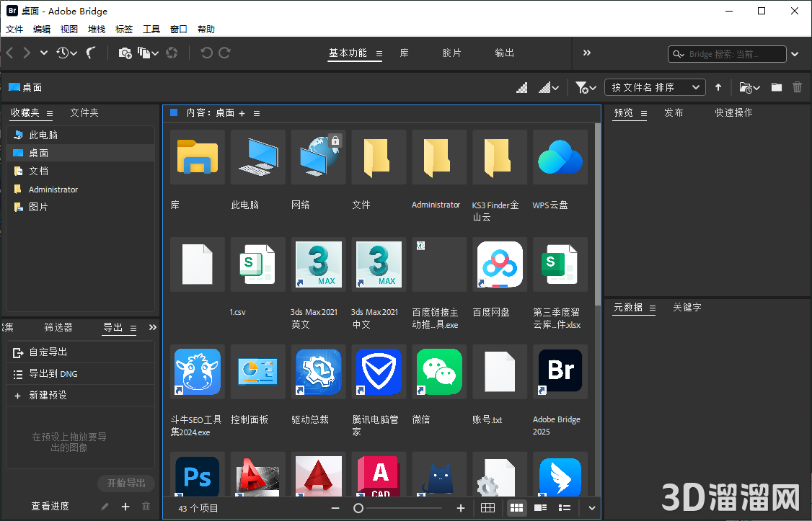Select 文档 in favorites

tap(81, 171)
